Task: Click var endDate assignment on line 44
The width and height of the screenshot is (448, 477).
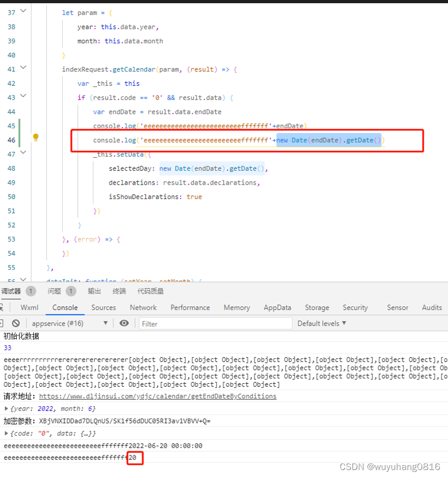Action: click(x=157, y=112)
